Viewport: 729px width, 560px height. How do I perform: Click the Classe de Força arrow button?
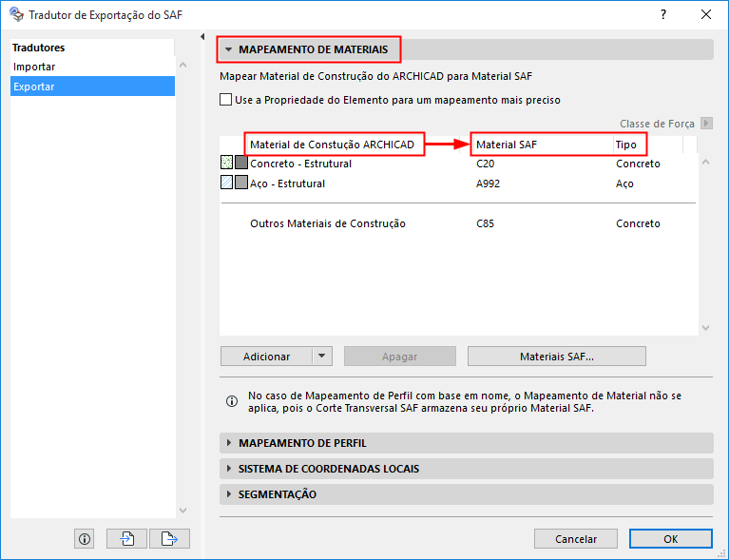tap(706, 124)
